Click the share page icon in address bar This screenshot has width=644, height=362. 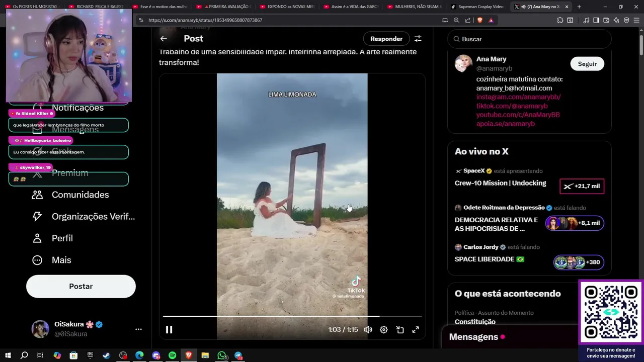[x=468, y=20]
